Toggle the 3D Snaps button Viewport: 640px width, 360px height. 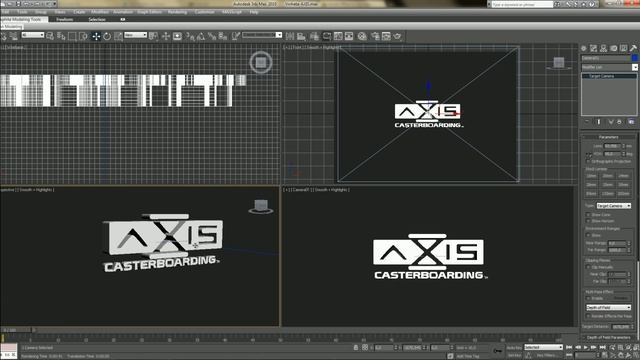(x=190, y=36)
